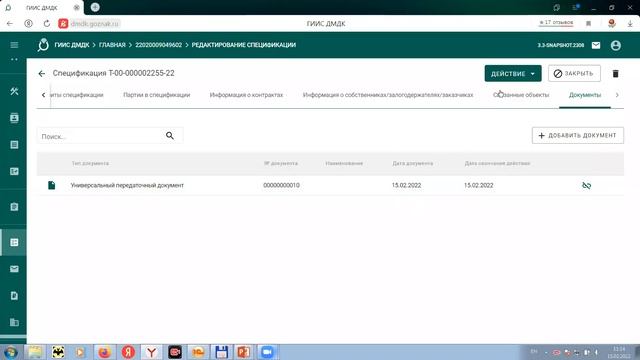Select the highlighted table sidebar icon
Image resolution: width=640 pixels, height=360 pixels.
pyautogui.click(x=14, y=242)
